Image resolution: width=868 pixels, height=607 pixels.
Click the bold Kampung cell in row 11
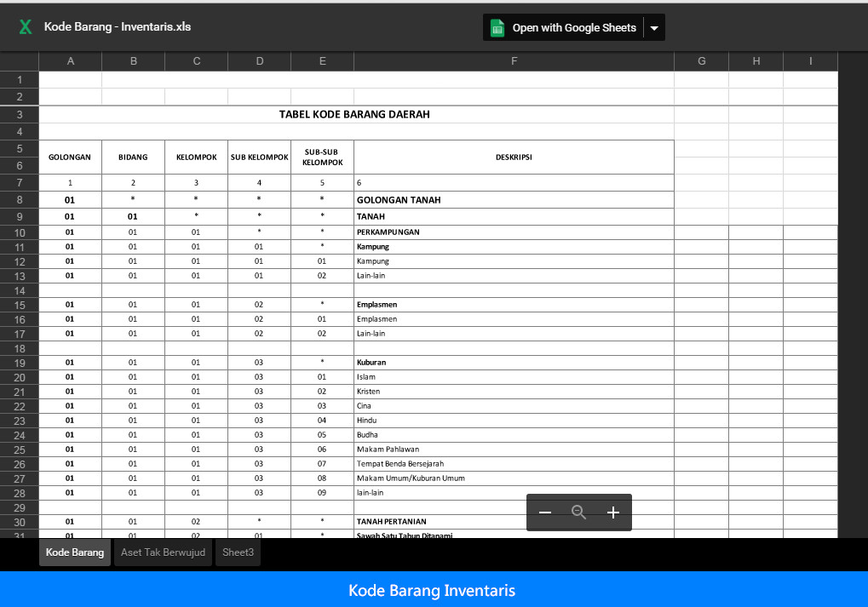[x=514, y=247]
